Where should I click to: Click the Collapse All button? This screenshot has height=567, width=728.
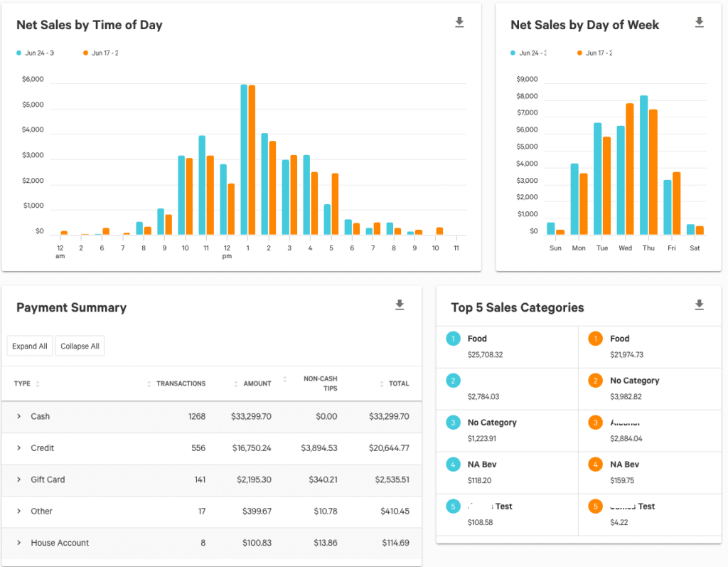click(x=80, y=346)
